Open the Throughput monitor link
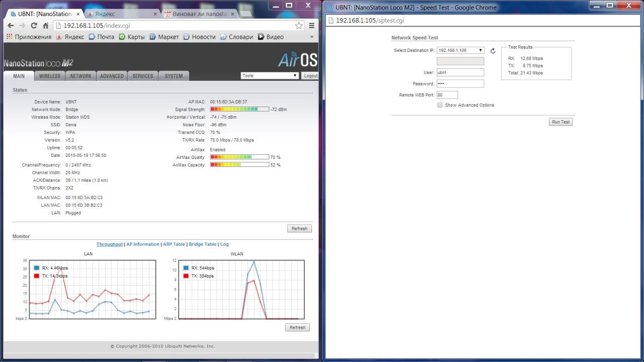 pyautogui.click(x=110, y=244)
